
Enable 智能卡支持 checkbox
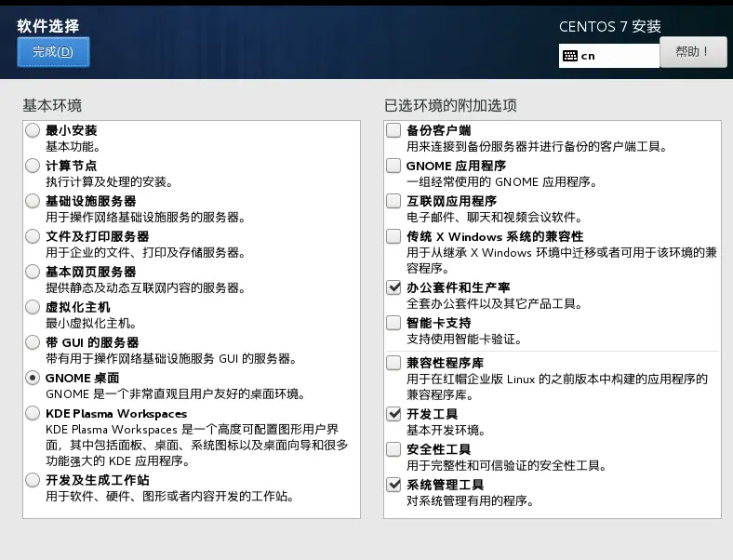point(393,323)
